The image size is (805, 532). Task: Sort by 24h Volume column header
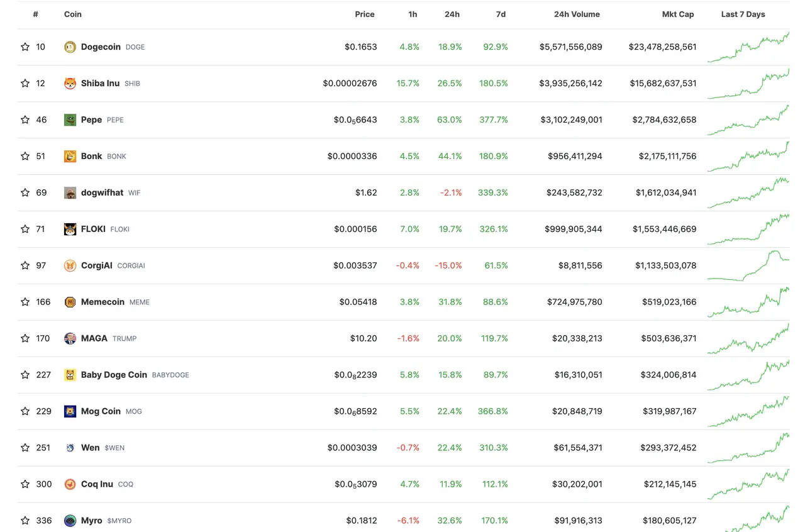tap(576, 14)
